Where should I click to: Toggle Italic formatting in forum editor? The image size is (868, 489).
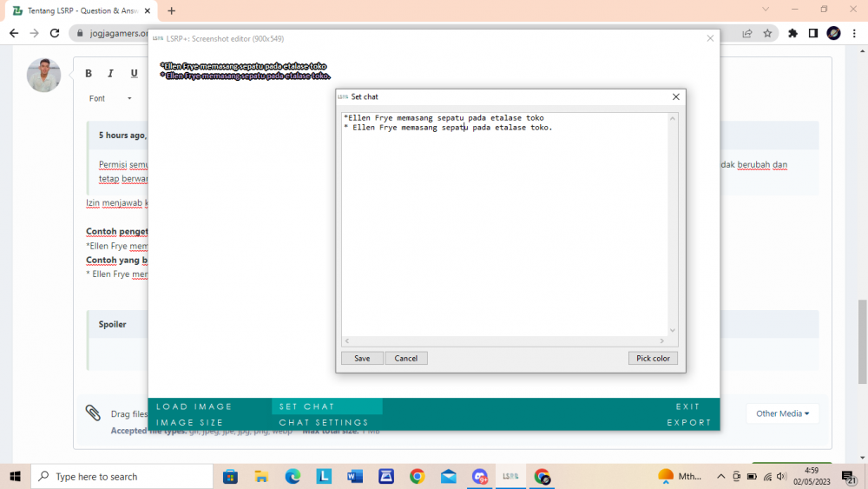click(x=111, y=73)
